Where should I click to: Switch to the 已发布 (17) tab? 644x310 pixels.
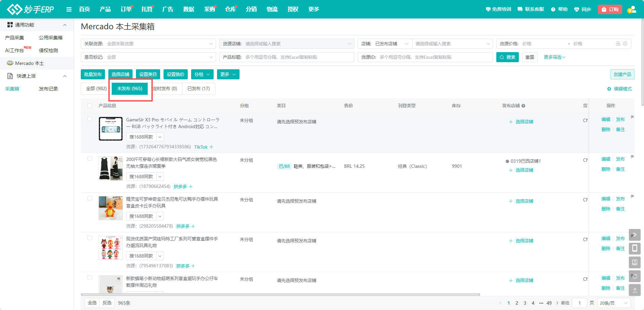pyautogui.click(x=199, y=88)
